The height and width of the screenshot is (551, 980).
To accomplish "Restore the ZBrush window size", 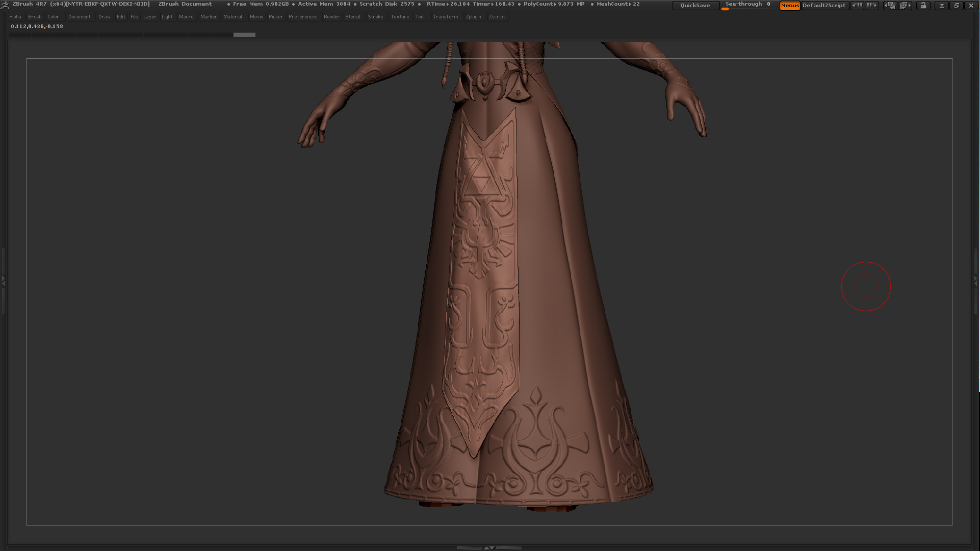I will coord(957,6).
